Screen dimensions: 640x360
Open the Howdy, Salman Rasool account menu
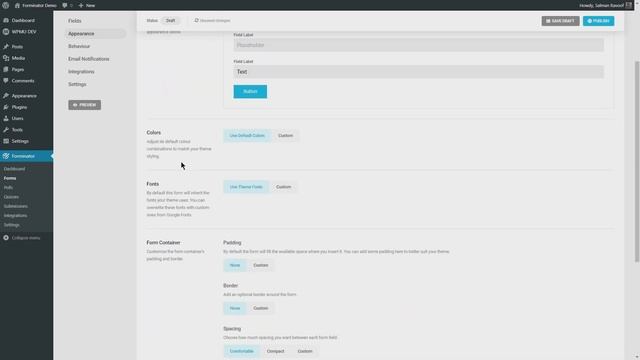tap(605, 5)
